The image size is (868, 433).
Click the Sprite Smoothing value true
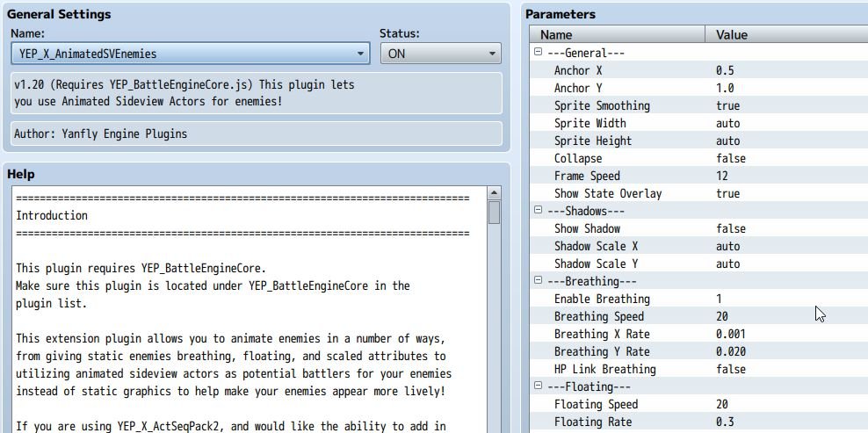pos(727,105)
